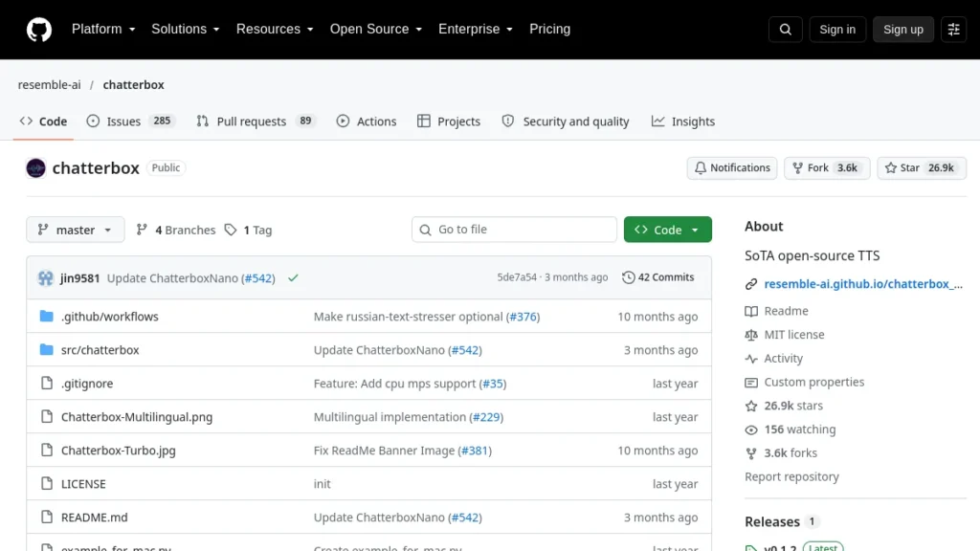Open the Pricing page
Screen dimensions: 980x551
550,30
